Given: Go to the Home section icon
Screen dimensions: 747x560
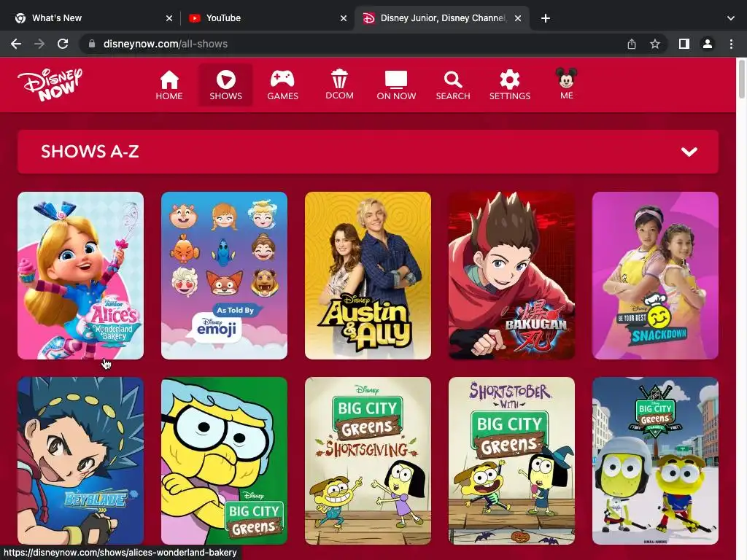Looking at the screenshot, I should (x=169, y=79).
